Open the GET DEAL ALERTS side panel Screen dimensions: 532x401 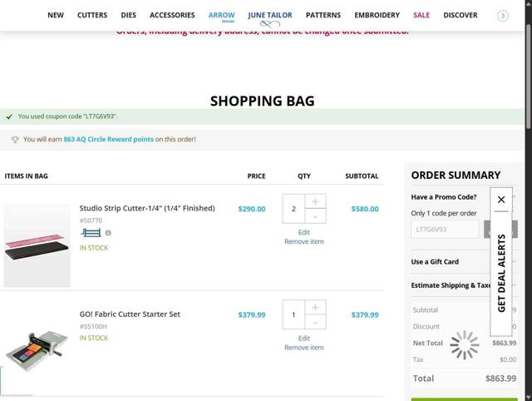[501, 273]
